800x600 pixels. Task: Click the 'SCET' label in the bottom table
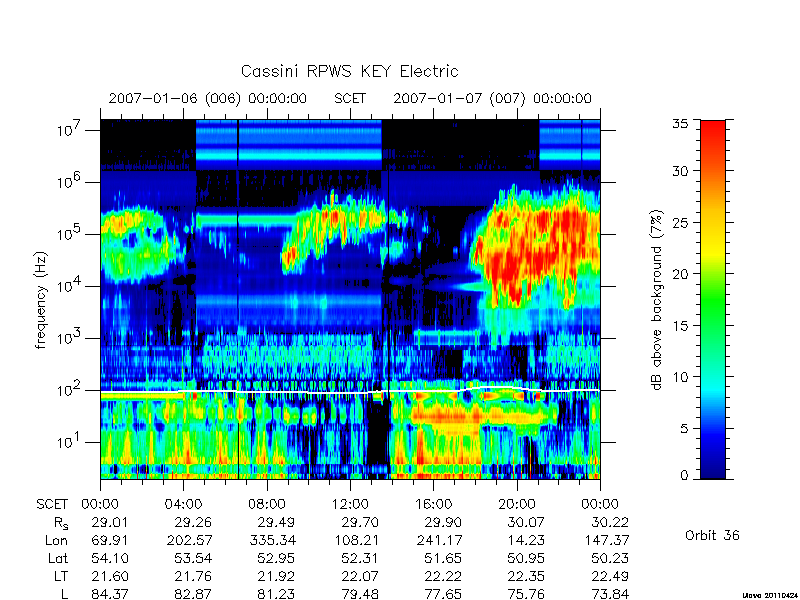(x=52, y=504)
